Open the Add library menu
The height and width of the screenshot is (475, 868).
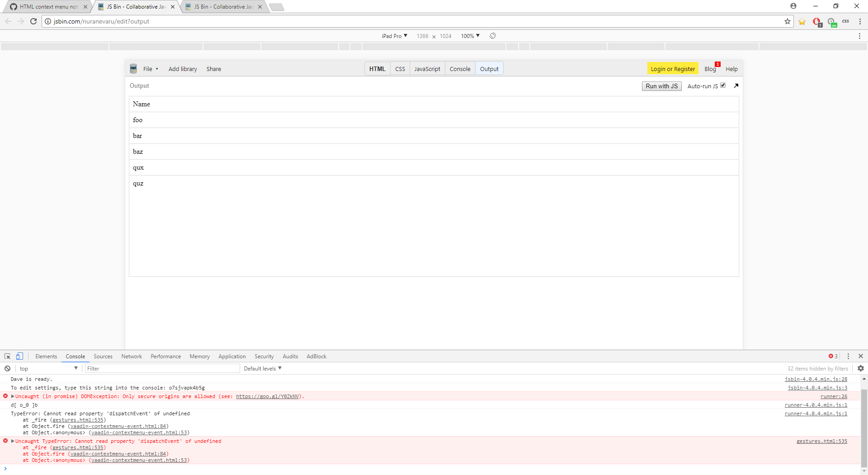click(183, 69)
